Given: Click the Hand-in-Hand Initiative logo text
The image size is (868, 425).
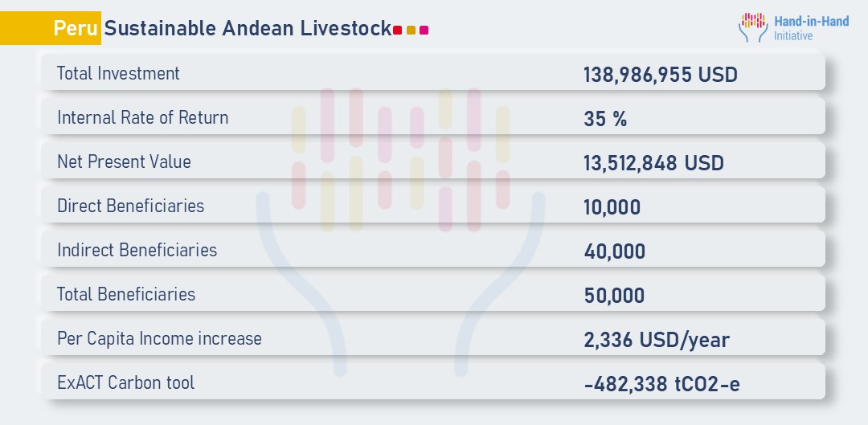Looking at the screenshot, I should tap(811, 28).
